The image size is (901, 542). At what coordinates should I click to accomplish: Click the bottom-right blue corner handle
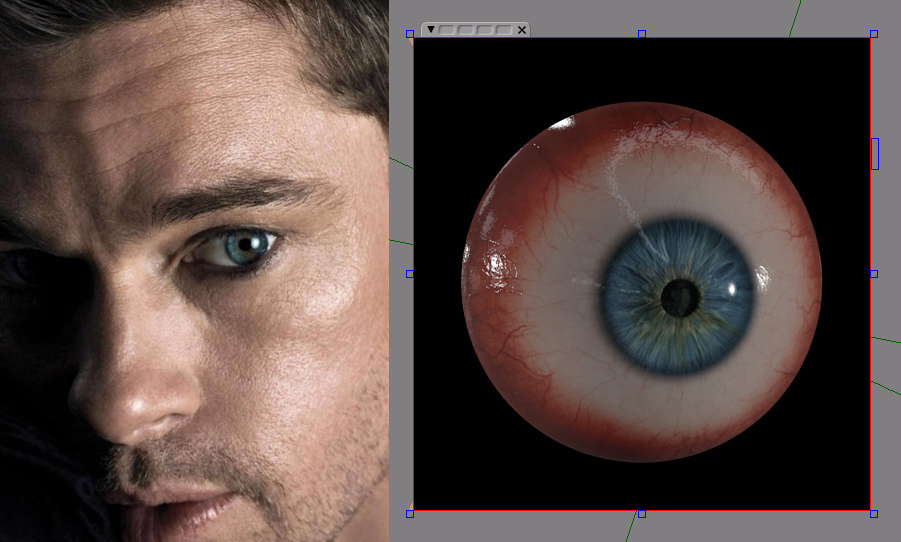pyautogui.click(x=874, y=514)
